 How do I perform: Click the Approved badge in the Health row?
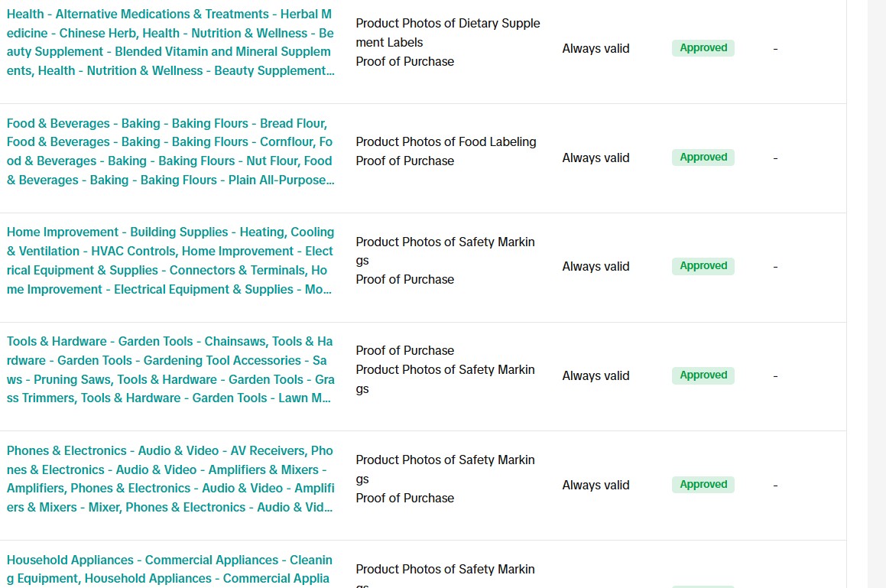coord(703,48)
